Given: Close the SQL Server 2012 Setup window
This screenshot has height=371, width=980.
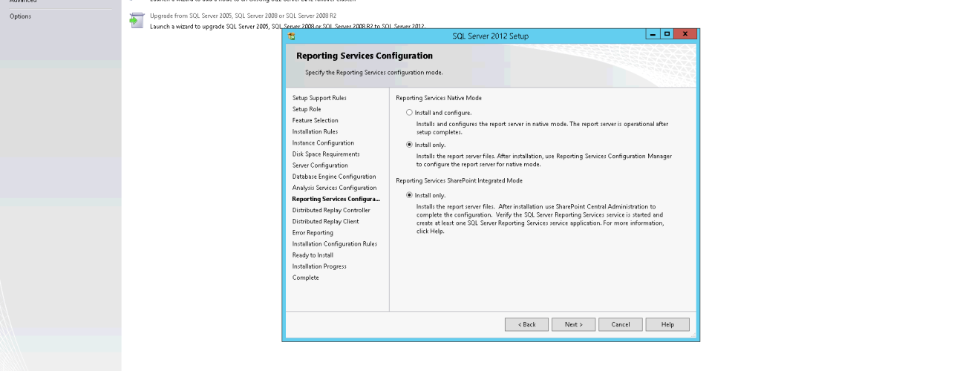Looking at the screenshot, I should click(684, 35).
